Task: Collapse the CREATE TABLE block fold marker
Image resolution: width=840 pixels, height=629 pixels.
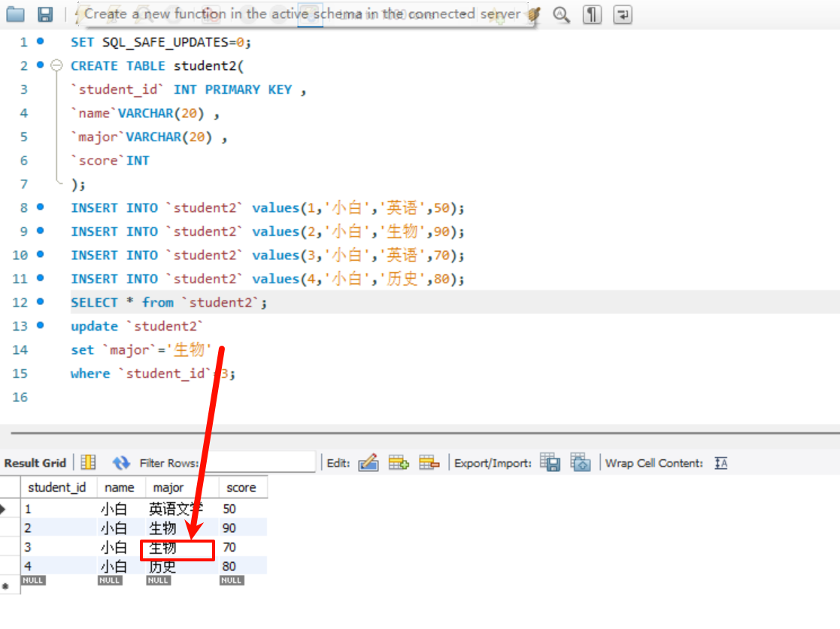Action: pos(56,66)
